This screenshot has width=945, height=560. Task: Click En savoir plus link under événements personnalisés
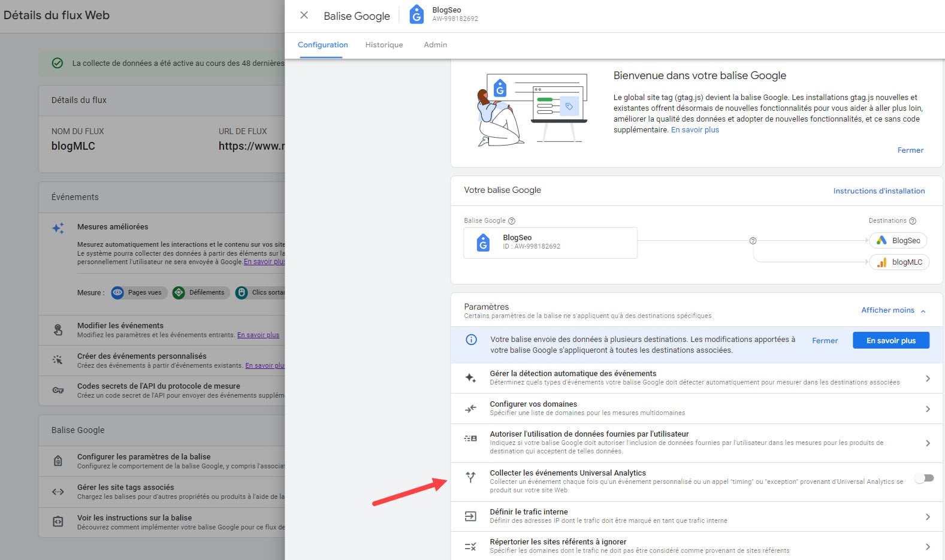point(265,366)
